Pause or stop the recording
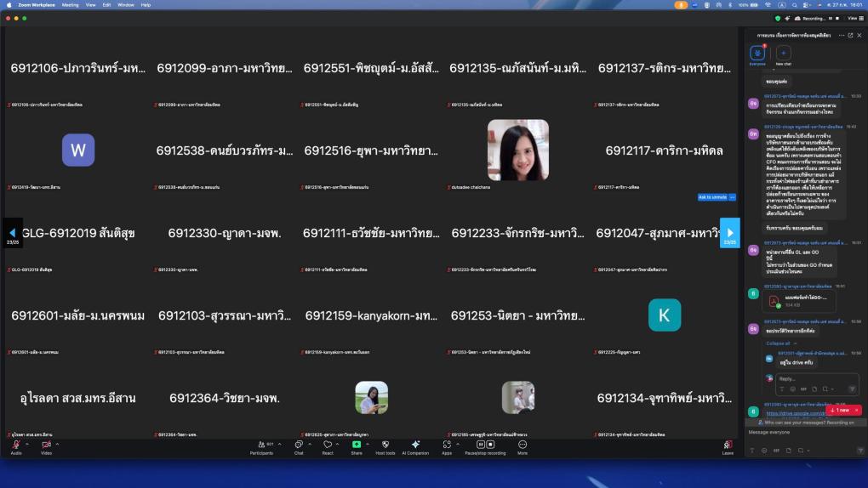This screenshot has height=488, width=868. 484,445
